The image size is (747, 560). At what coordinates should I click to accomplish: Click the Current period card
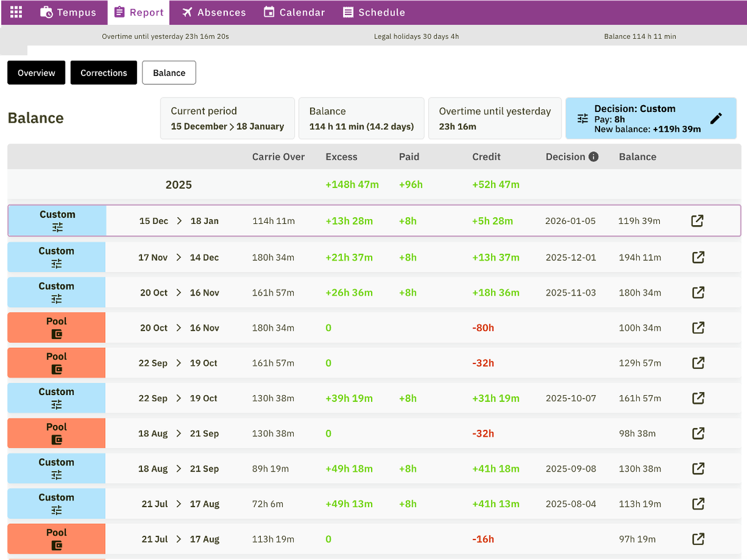(228, 118)
